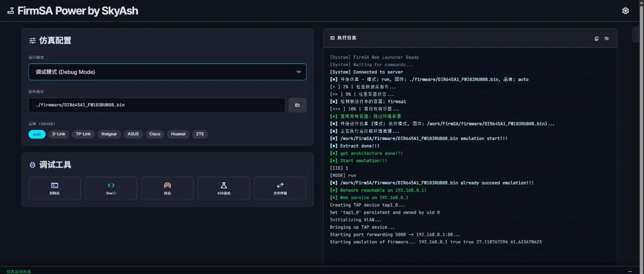Image resolution: width=644 pixels, height=274 pixels.
Task: Click log line 'Web service on 192.168.0.1'
Action: [x=369, y=197]
